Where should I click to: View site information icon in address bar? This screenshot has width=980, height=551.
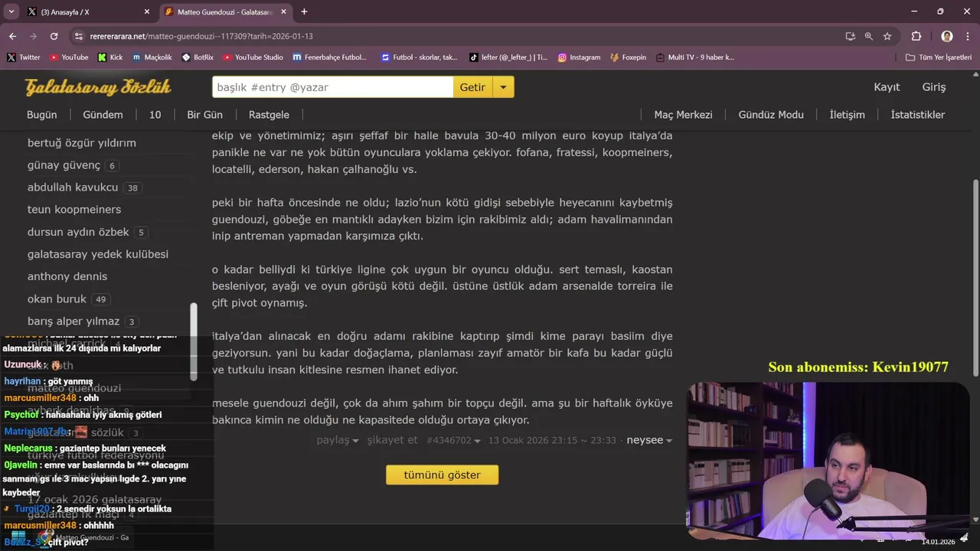click(78, 36)
